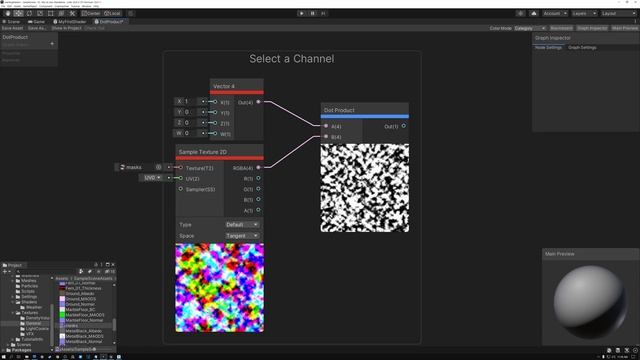Click the Dot Product preview thumbnail

tap(364, 188)
